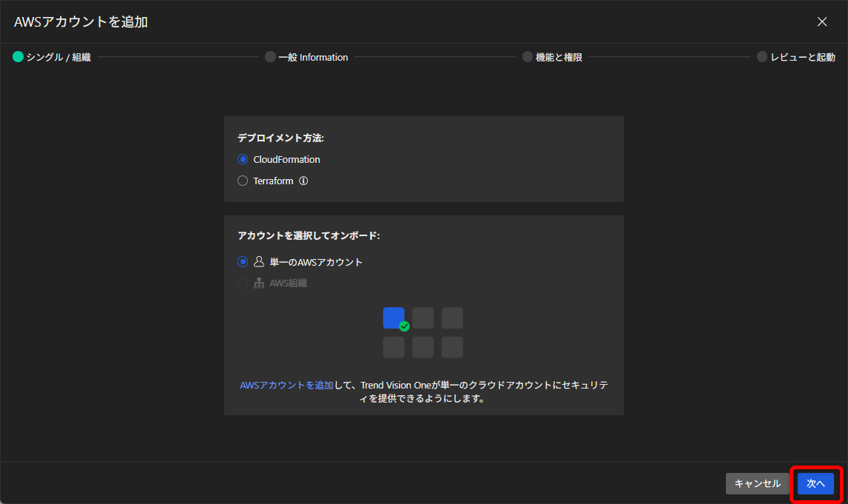
Task: Pick the greyed-out AWS組織 radio button
Action: [x=243, y=283]
